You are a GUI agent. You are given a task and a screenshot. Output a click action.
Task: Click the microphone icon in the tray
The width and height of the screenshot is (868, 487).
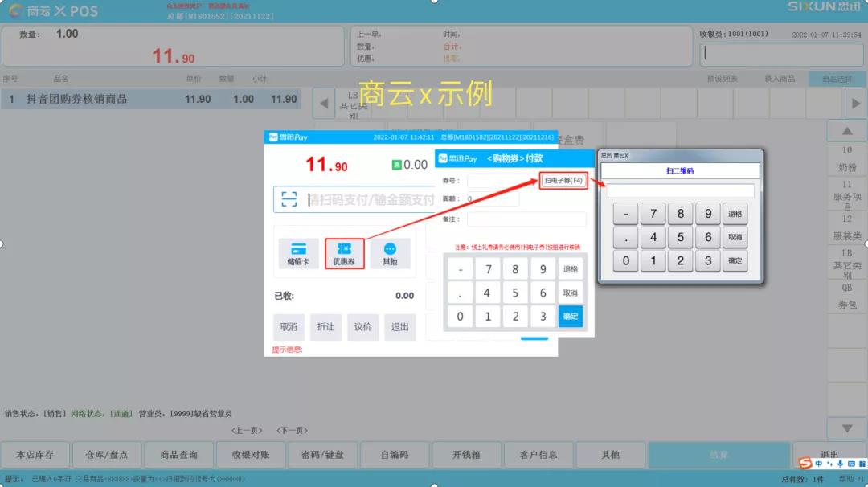[841, 464]
